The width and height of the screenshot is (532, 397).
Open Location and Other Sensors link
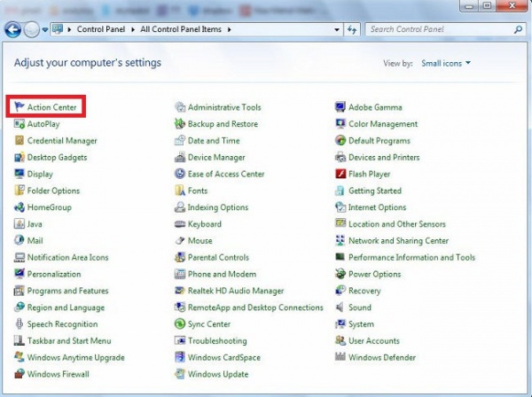pos(397,224)
